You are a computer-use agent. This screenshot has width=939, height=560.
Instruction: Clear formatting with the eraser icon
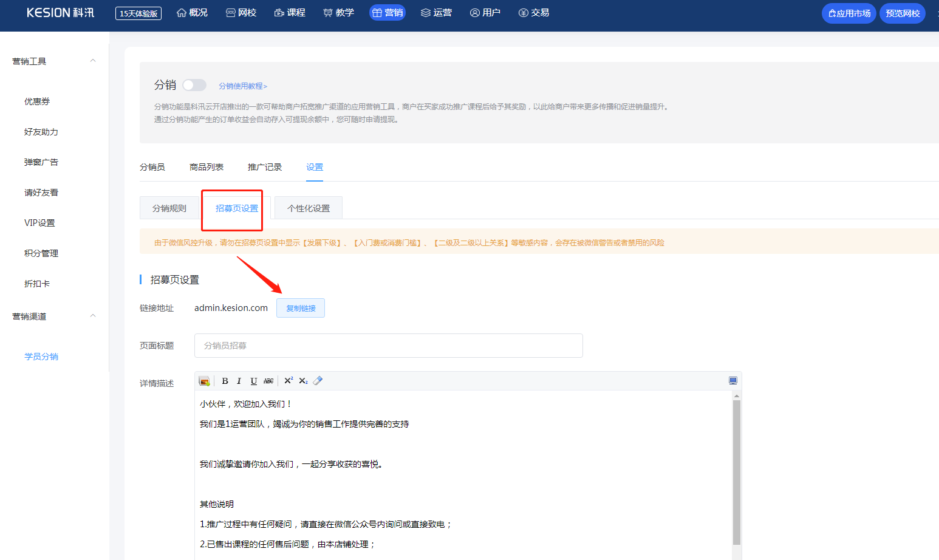pos(318,381)
